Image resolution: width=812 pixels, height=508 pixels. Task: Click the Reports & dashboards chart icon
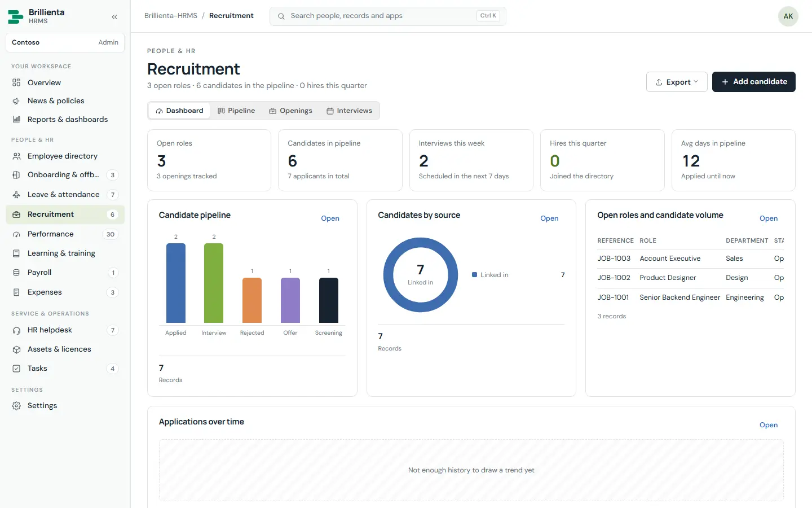click(16, 120)
